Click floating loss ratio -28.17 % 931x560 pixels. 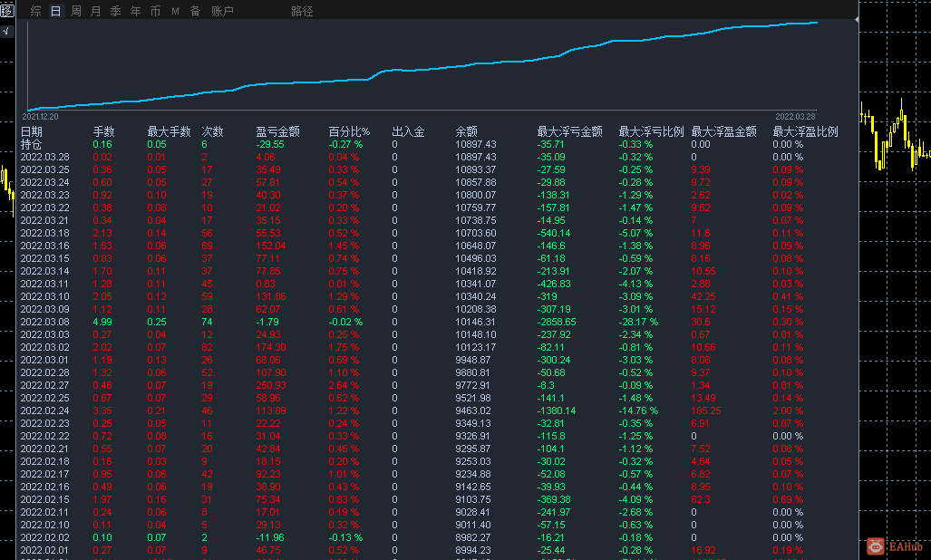point(638,322)
